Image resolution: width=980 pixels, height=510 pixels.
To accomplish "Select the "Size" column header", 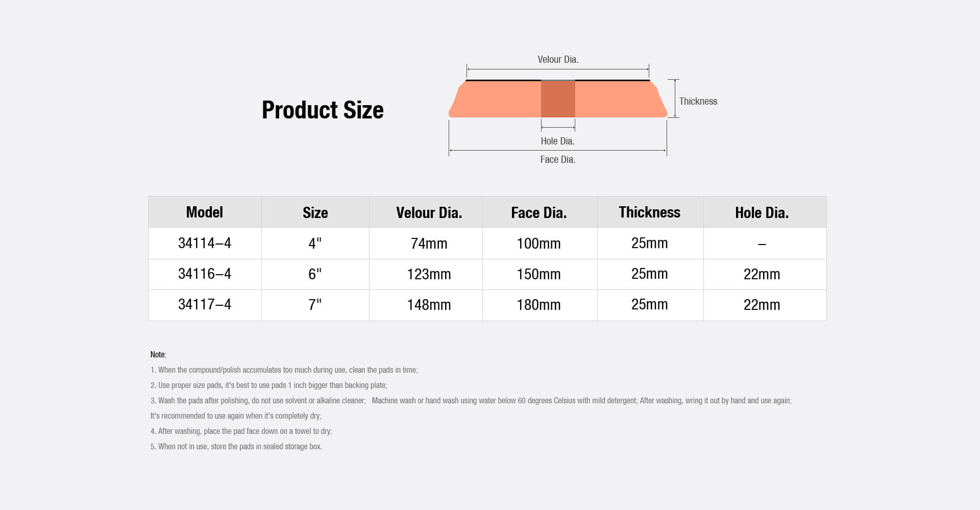I will (315, 213).
